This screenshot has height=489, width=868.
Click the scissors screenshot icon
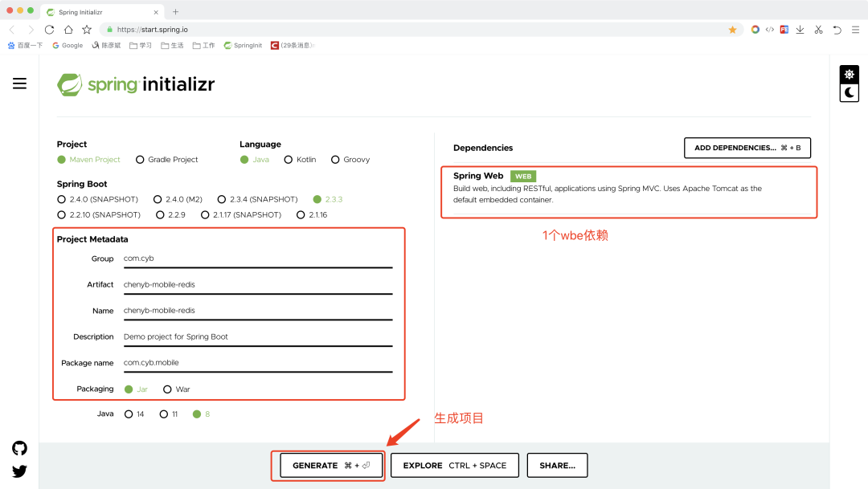pyautogui.click(x=819, y=30)
